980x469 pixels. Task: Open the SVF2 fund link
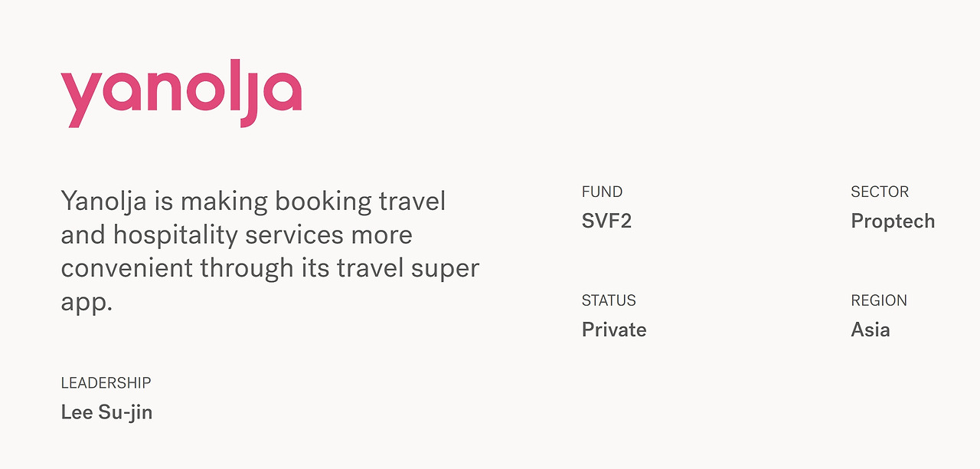coord(606,221)
